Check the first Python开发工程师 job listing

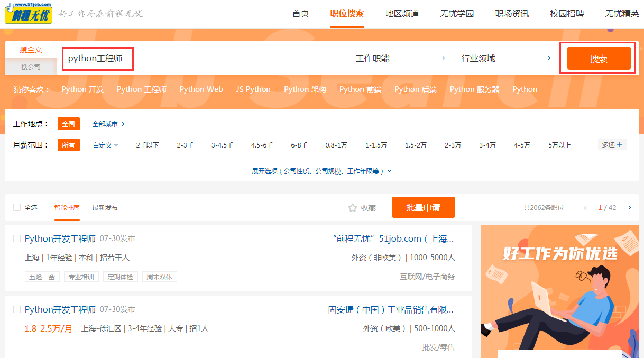click(17, 238)
